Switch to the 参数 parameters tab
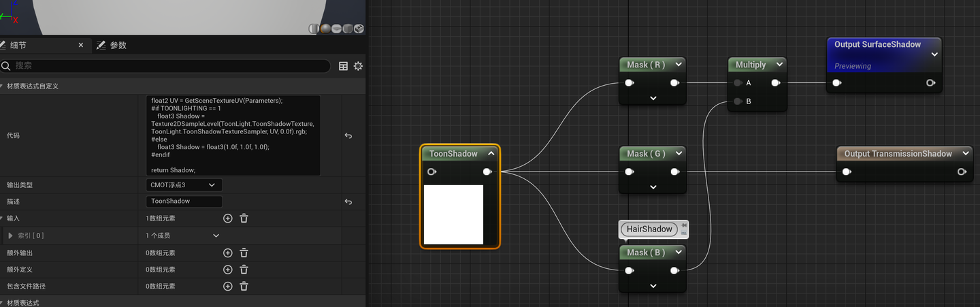Image resolution: width=980 pixels, height=307 pixels. click(x=112, y=45)
